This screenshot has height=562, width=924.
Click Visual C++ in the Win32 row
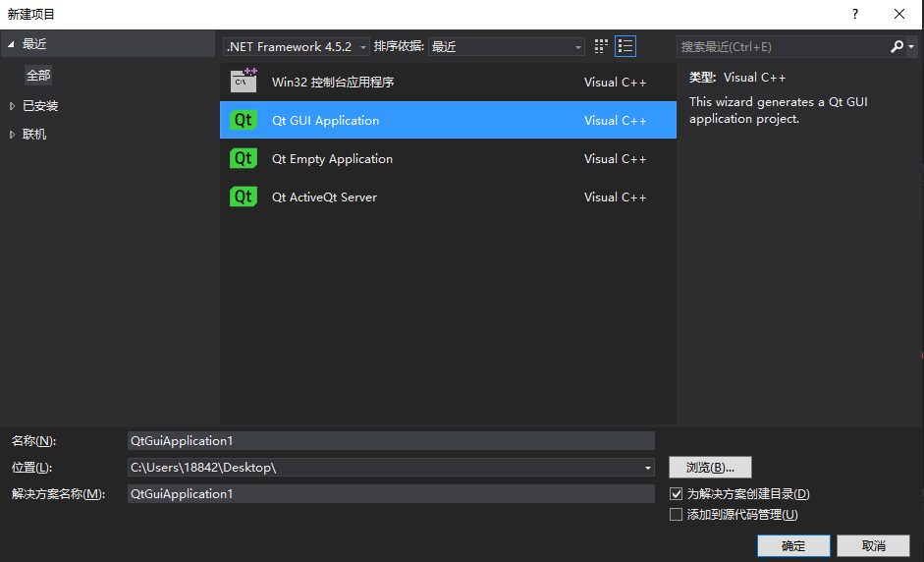coord(616,83)
